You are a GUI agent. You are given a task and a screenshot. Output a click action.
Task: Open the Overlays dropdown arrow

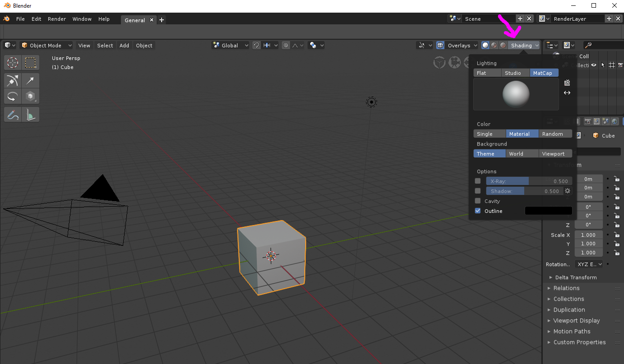point(475,45)
